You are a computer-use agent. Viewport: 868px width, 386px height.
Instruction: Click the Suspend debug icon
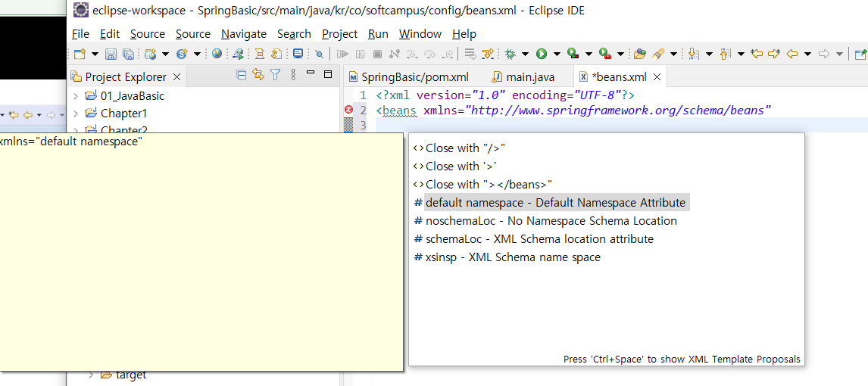tap(360, 54)
